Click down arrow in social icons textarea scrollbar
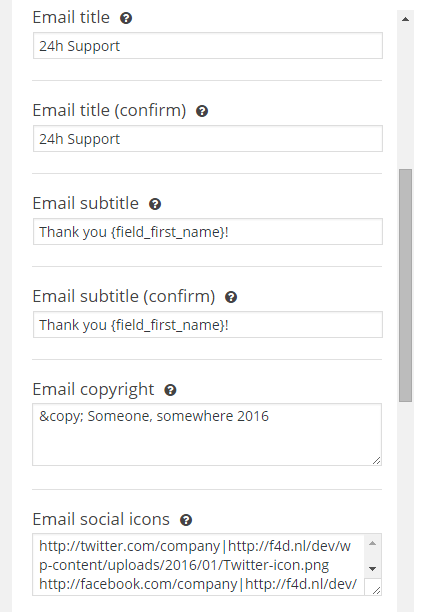The image size is (426, 612). (373, 569)
